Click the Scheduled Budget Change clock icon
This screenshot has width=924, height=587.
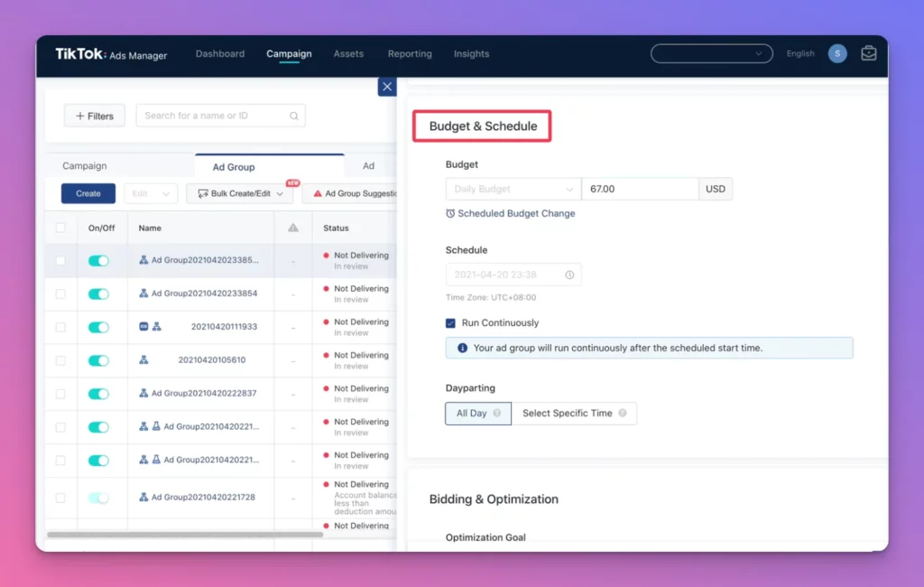[450, 214]
